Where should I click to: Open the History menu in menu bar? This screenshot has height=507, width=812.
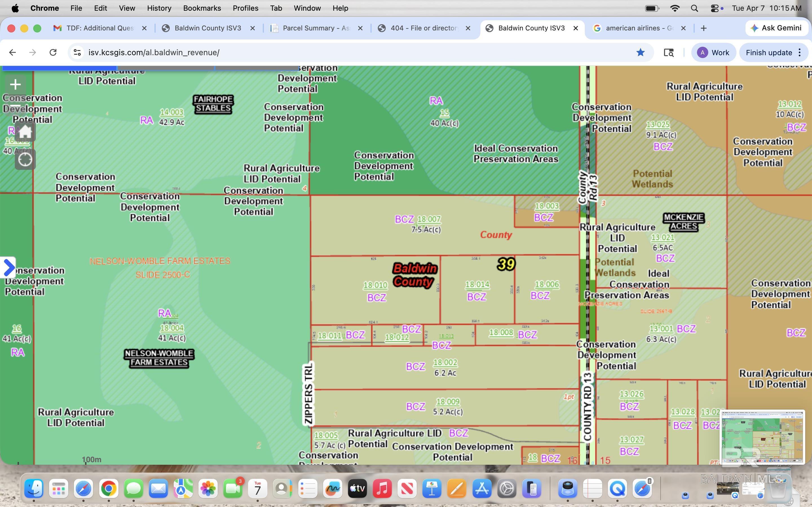(x=159, y=8)
